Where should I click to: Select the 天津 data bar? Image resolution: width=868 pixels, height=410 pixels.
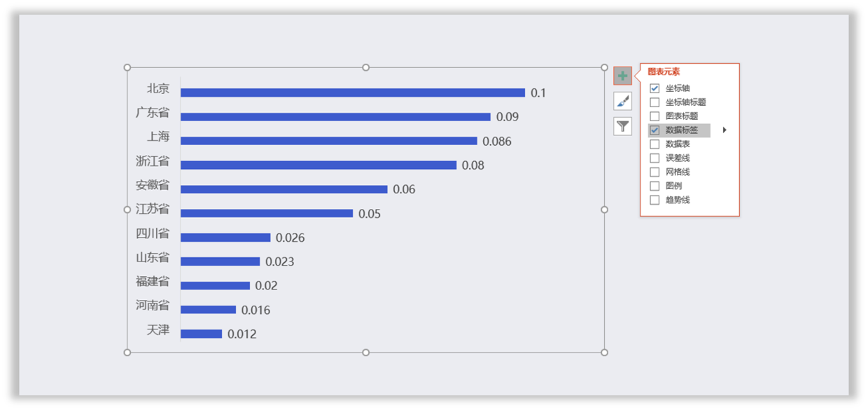coord(201,334)
